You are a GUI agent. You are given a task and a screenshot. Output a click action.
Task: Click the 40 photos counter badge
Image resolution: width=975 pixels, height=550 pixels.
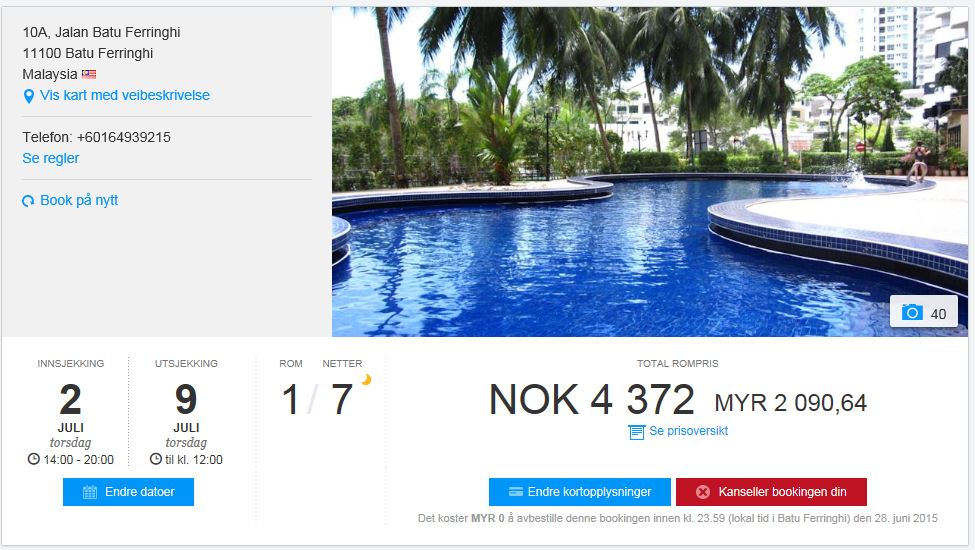(923, 312)
